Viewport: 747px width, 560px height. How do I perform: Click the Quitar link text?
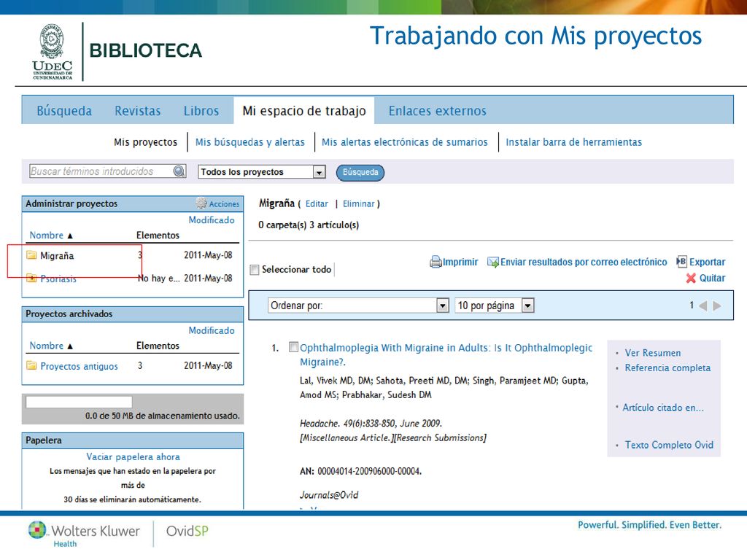point(712,278)
